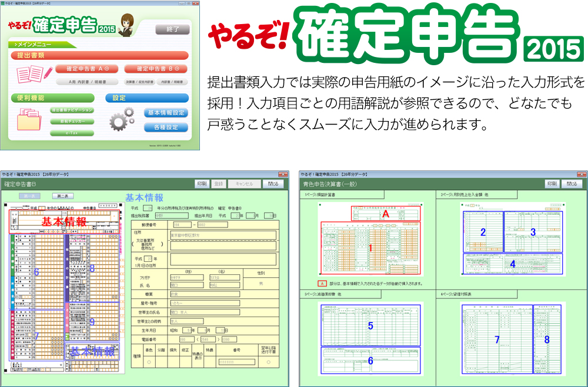
Task: Click the 職業 input field
Action: point(205,294)
